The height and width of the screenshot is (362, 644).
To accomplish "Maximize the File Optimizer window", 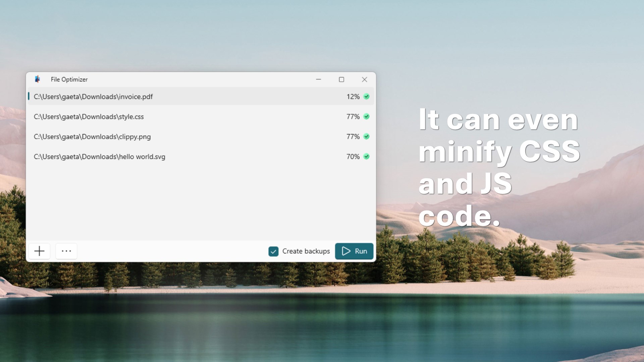I will [x=341, y=79].
